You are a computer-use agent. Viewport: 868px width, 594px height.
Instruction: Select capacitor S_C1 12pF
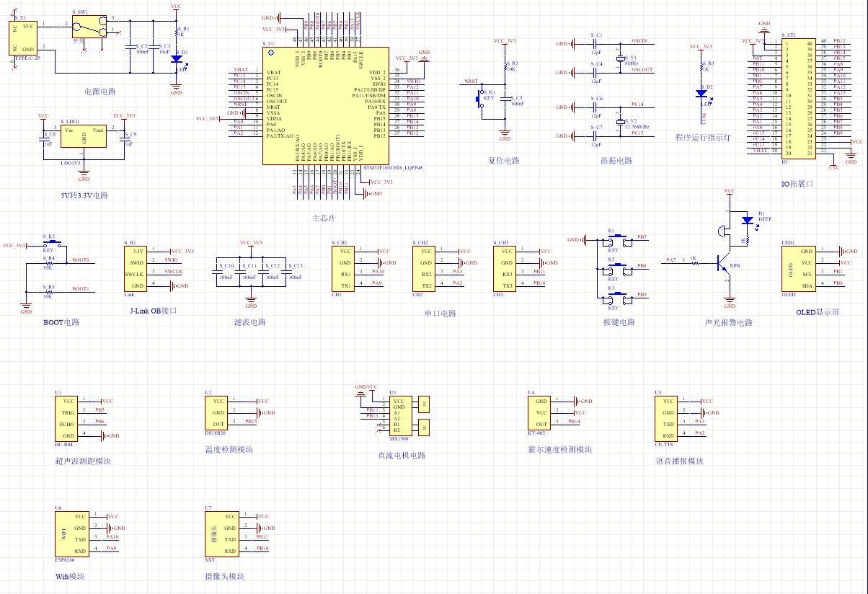pos(595,44)
